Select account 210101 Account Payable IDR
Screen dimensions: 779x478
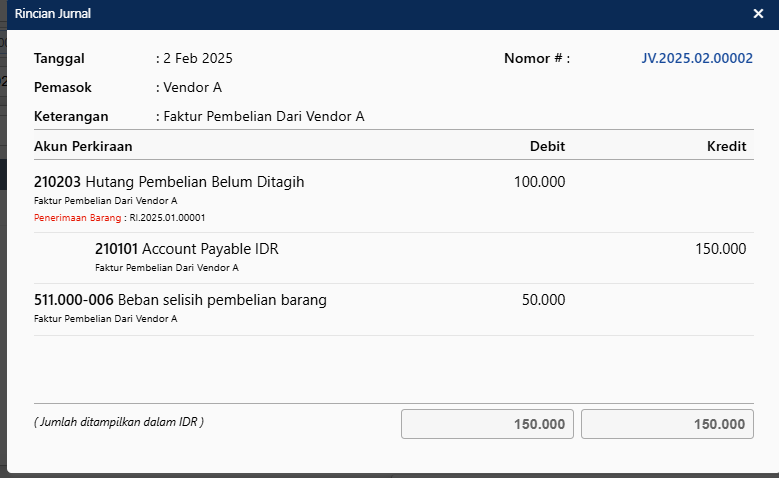pyautogui.click(x=186, y=249)
